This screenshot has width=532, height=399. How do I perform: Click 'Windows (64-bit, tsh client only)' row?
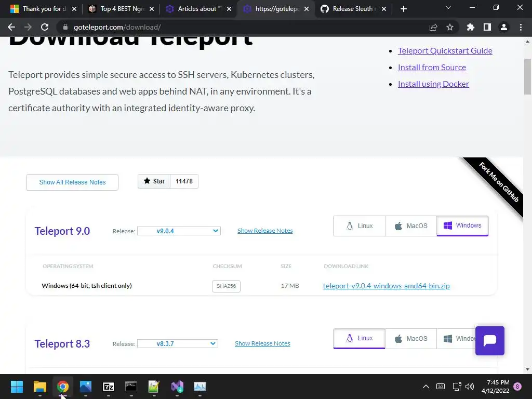click(x=261, y=286)
